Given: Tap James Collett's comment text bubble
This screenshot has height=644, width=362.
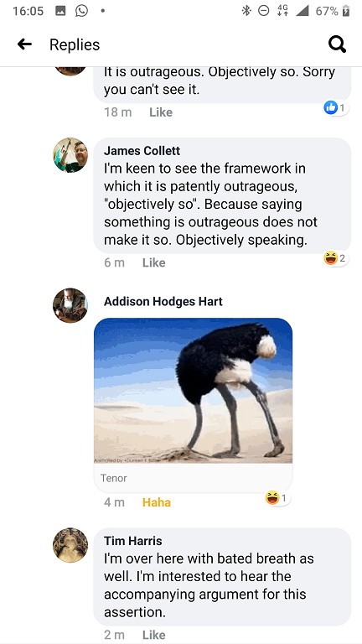Looking at the screenshot, I should [222, 195].
